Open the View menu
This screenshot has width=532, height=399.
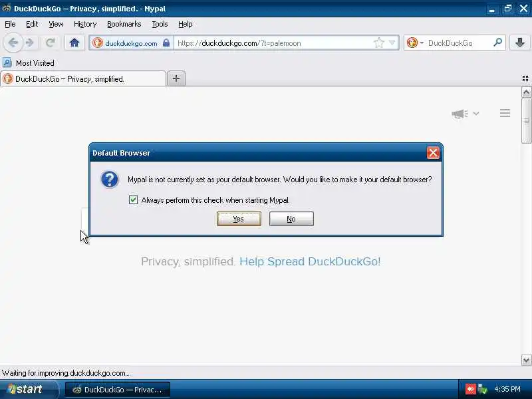tap(56, 24)
